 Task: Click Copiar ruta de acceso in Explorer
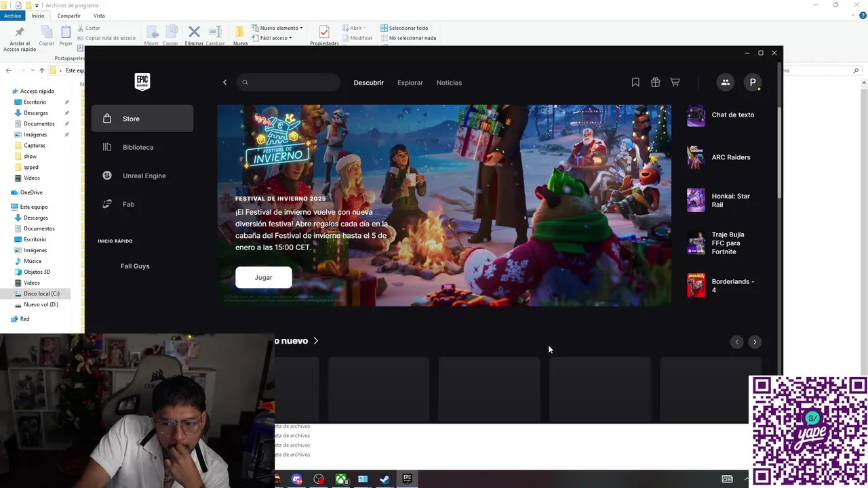[x=106, y=38]
